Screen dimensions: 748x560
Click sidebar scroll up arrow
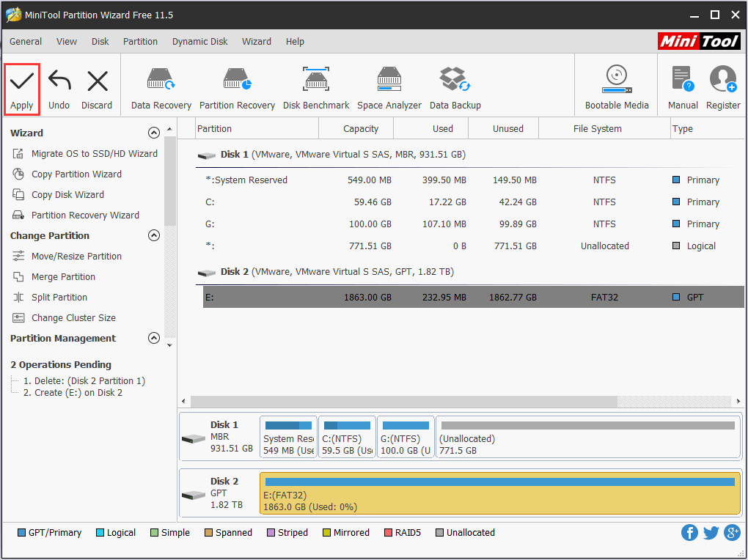tap(170, 129)
